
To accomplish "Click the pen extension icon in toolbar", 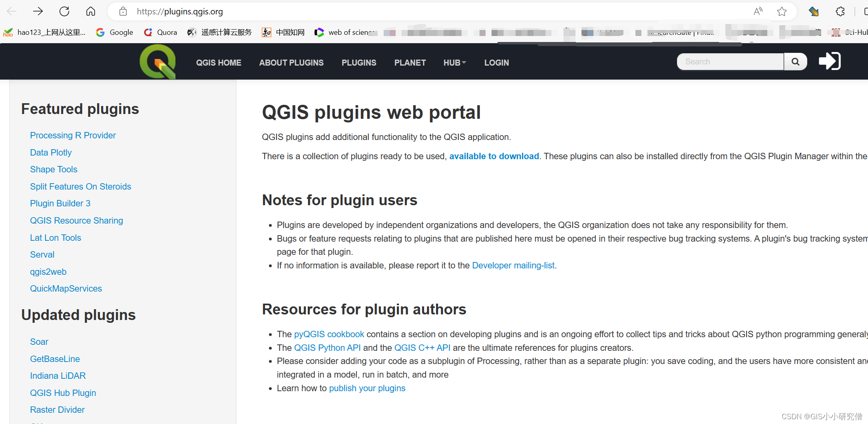I will (814, 11).
